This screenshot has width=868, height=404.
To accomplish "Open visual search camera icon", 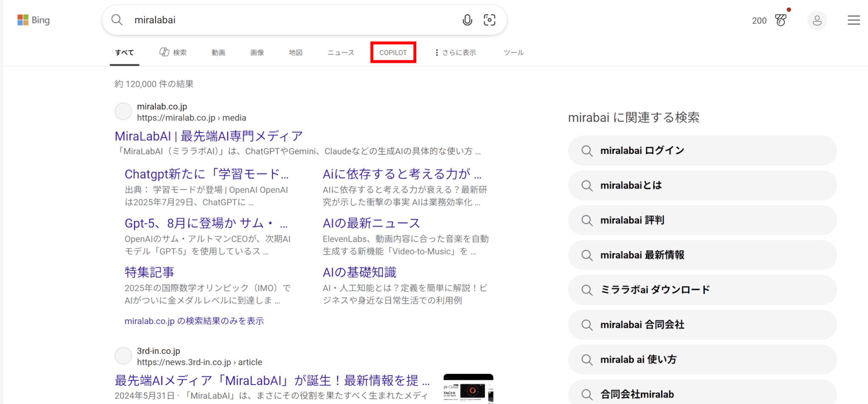I will 490,20.
